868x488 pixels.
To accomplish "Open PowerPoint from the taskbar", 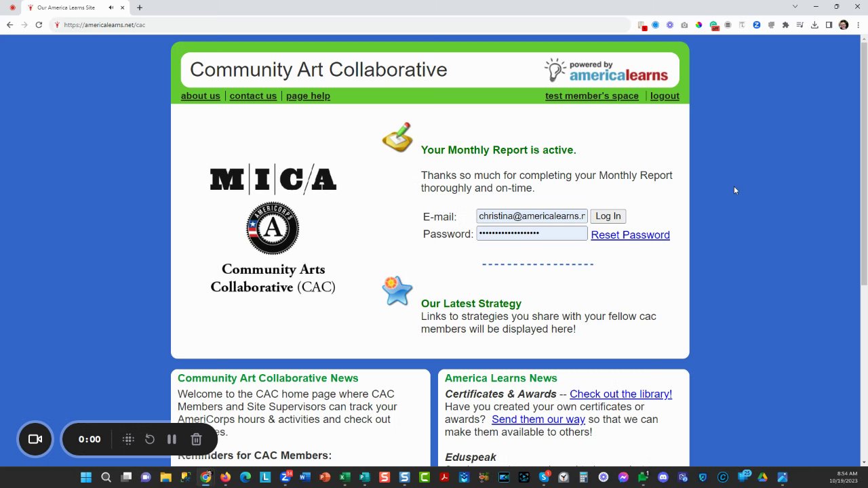I will [325, 477].
